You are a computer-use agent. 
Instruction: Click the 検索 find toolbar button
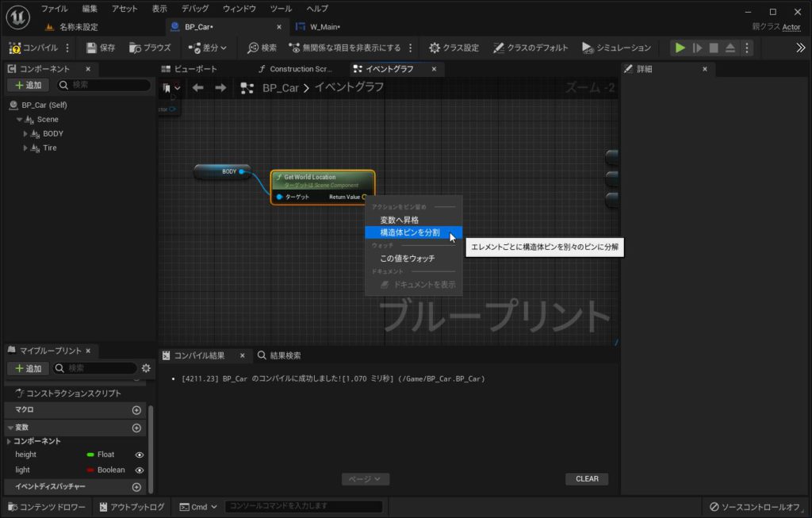click(x=262, y=48)
